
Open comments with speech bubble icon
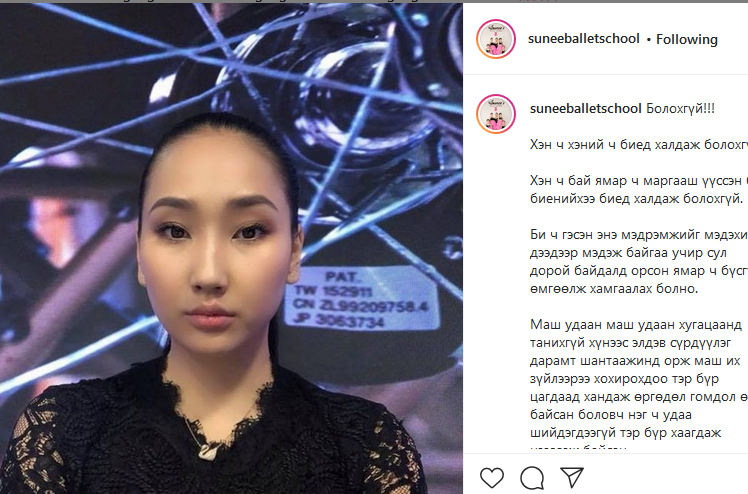click(532, 477)
